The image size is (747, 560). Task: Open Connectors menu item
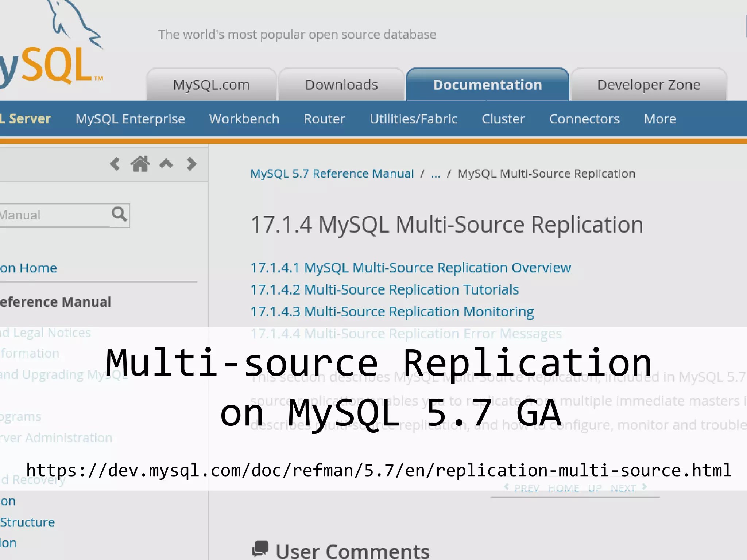(x=584, y=119)
